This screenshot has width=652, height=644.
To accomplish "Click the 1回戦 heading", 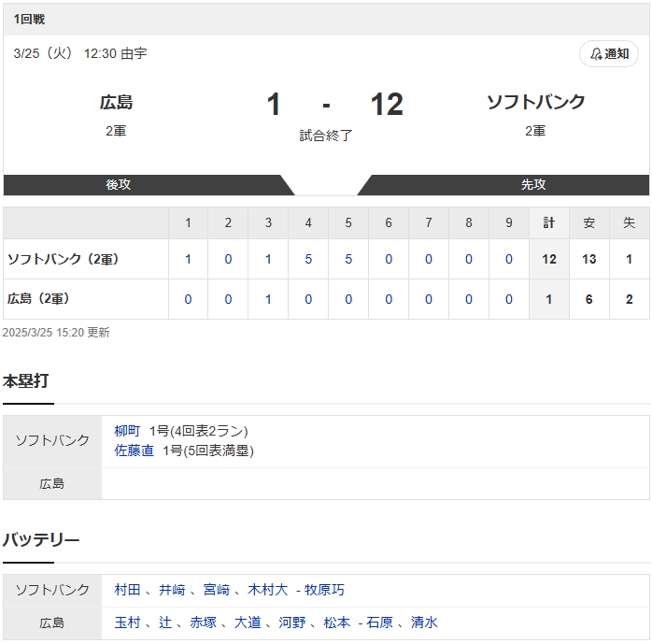I will [x=29, y=19].
